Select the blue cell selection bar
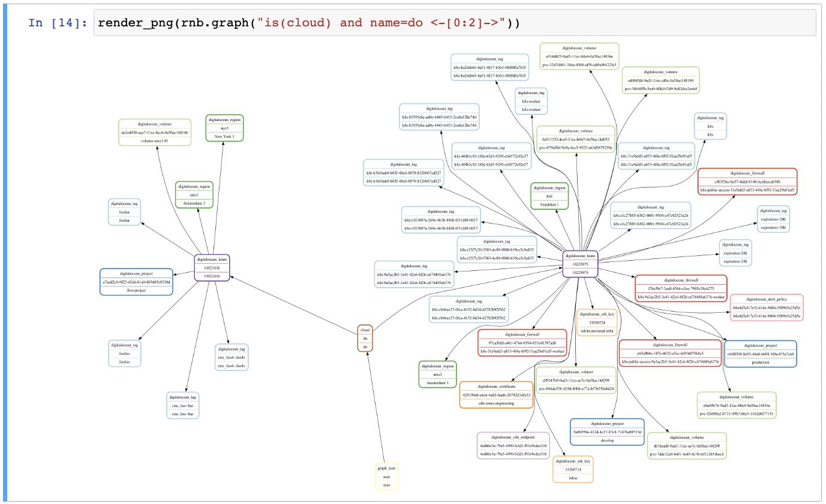826x504 pixels. [x=5, y=252]
